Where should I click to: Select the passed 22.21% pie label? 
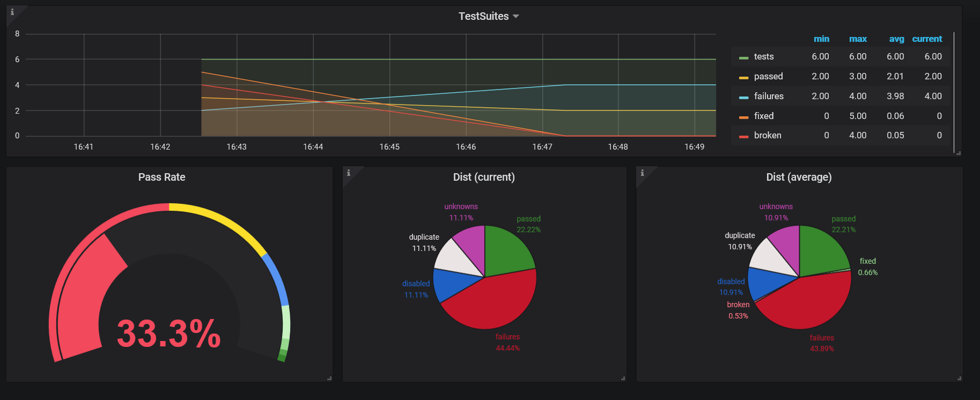[844, 224]
